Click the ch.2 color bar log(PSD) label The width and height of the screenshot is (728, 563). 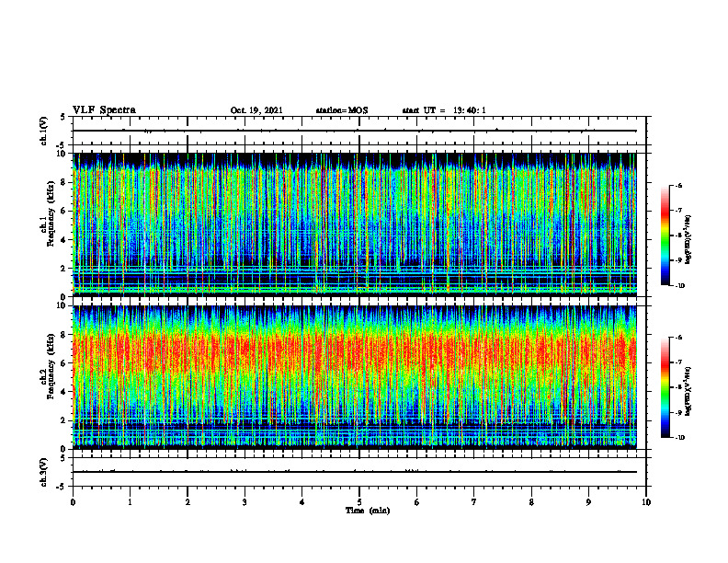click(x=688, y=391)
